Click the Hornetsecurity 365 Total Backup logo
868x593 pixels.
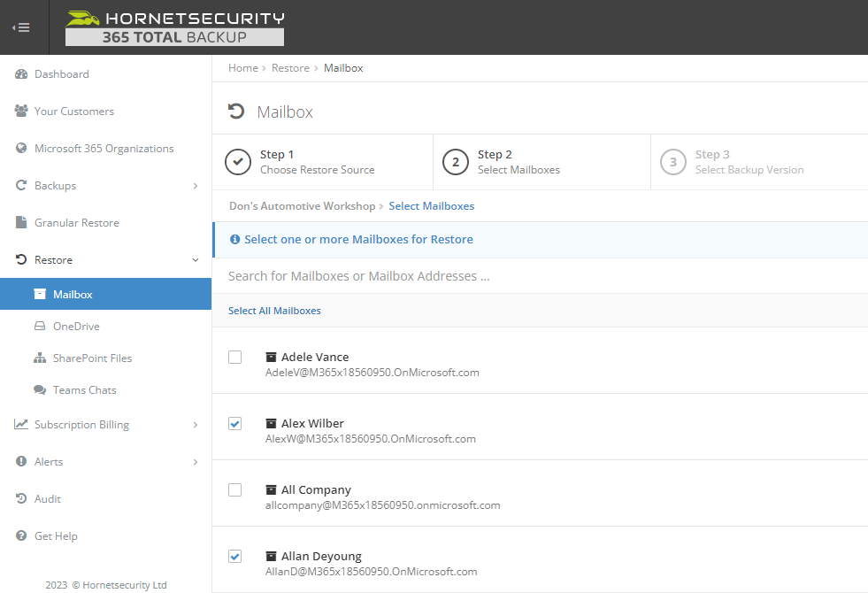175,27
